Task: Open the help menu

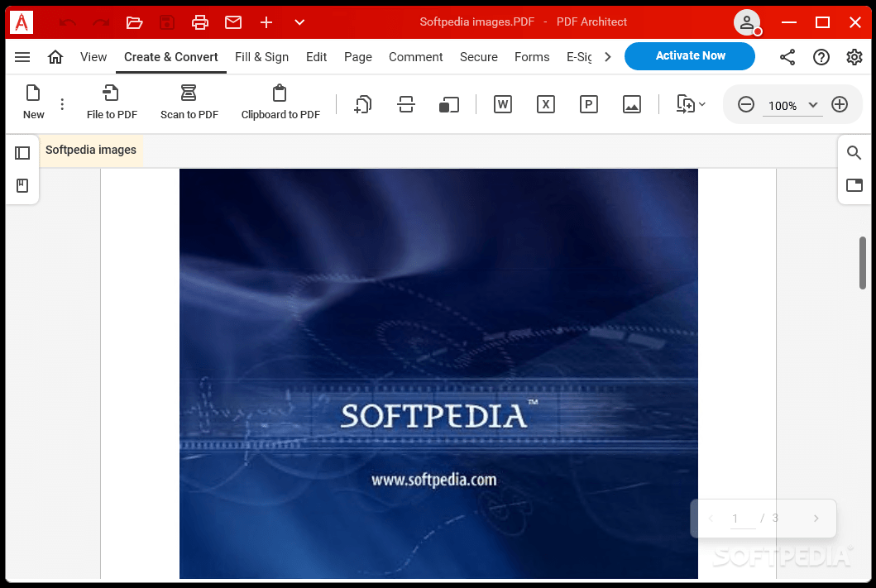Action: tap(821, 57)
